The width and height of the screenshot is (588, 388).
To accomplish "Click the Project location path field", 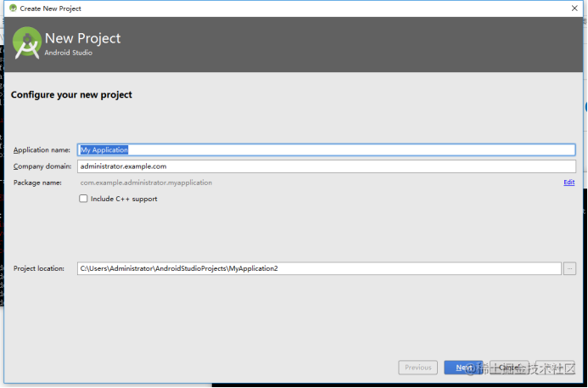I will 319,268.
